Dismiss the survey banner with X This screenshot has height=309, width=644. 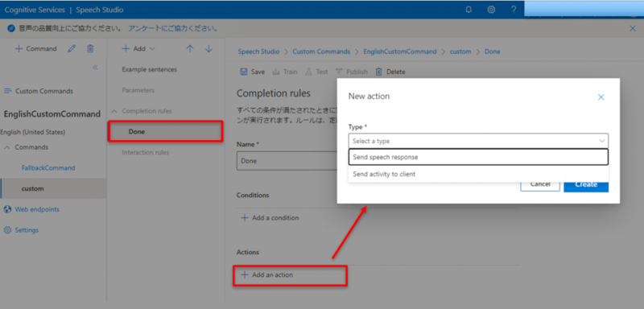click(x=633, y=28)
